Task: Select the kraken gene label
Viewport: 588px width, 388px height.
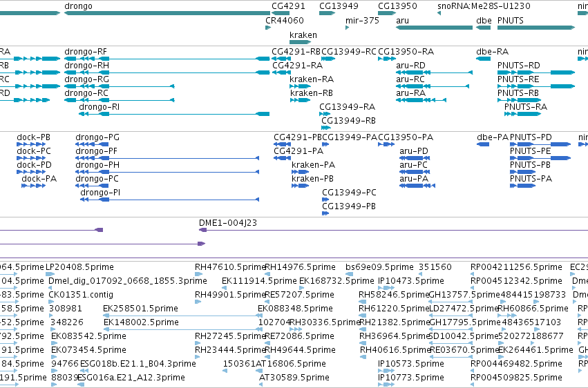Action: pyautogui.click(x=303, y=35)
